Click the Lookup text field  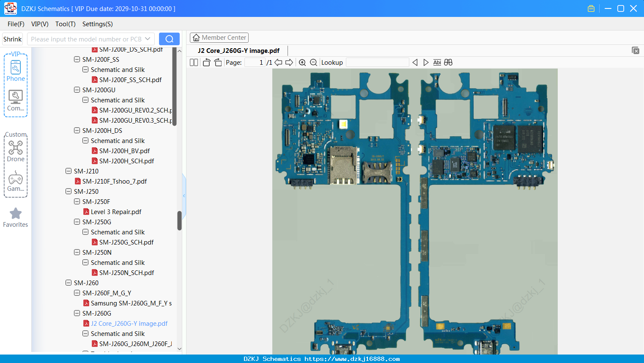tap(377, 63)
